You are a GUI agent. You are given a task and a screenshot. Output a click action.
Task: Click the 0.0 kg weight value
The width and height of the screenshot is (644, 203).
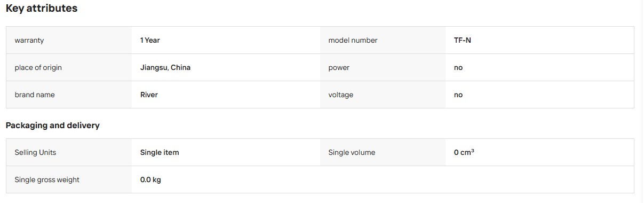[x=150, y=180]
